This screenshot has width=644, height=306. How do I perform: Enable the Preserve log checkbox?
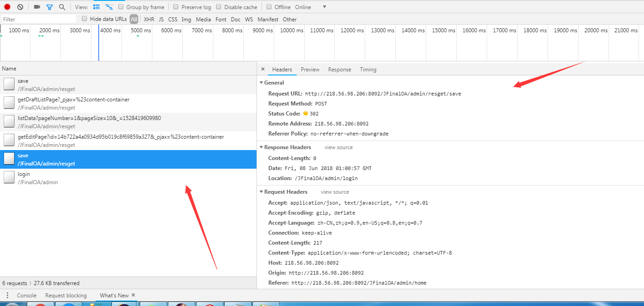point(176,7)
